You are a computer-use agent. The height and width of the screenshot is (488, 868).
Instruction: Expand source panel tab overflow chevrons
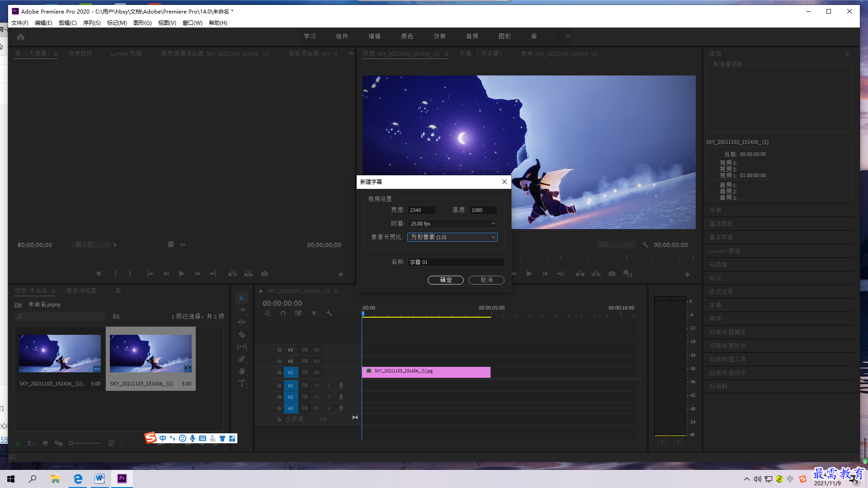click(x=351, y=53)
